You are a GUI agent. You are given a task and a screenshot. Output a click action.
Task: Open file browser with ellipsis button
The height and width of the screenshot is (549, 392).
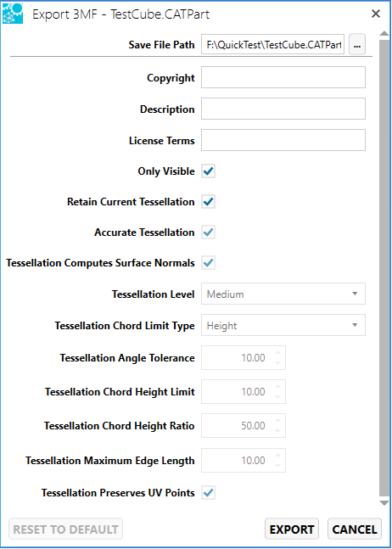[x=357, y=44]
